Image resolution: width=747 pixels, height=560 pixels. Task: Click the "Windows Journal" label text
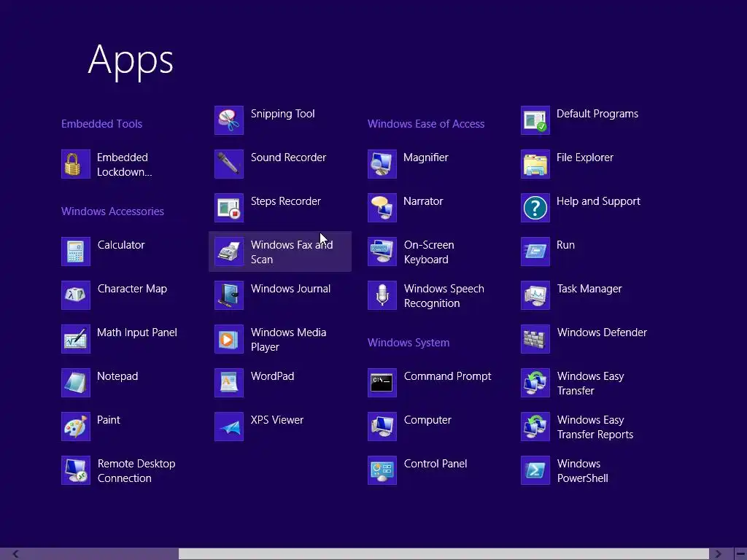[290, 289]
